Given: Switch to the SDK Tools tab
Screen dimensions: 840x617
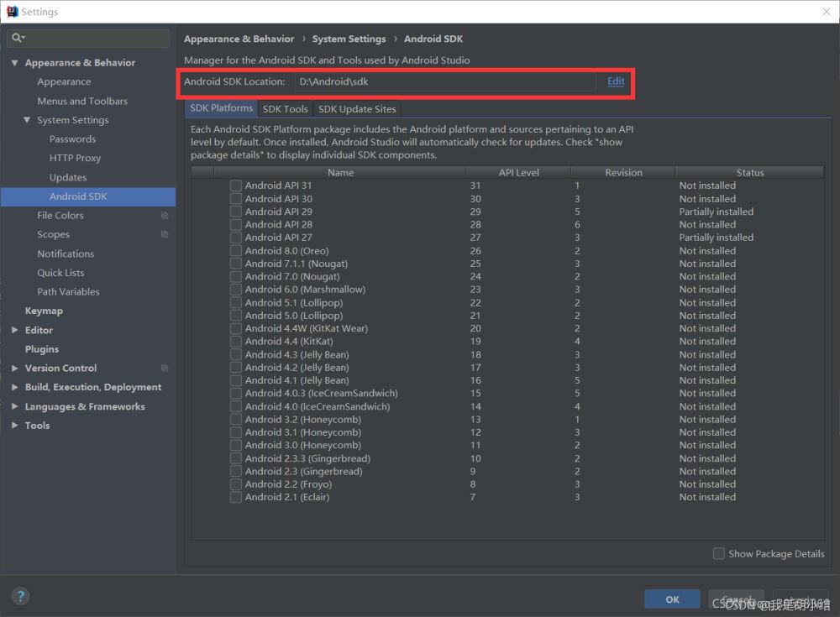Looking at the screenshot, I should (285, 109).
